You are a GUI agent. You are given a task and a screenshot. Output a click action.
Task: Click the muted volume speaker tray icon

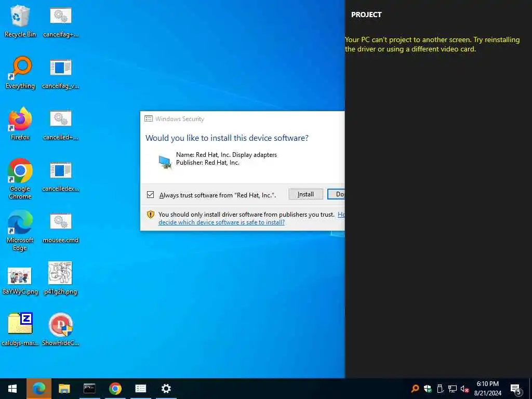pos(465,389)
